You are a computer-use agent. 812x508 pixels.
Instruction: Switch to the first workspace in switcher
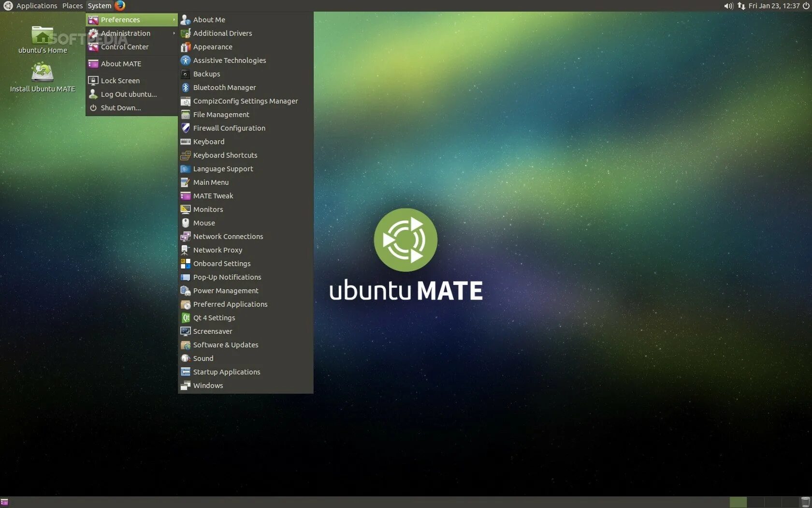[x=738, y=502]
